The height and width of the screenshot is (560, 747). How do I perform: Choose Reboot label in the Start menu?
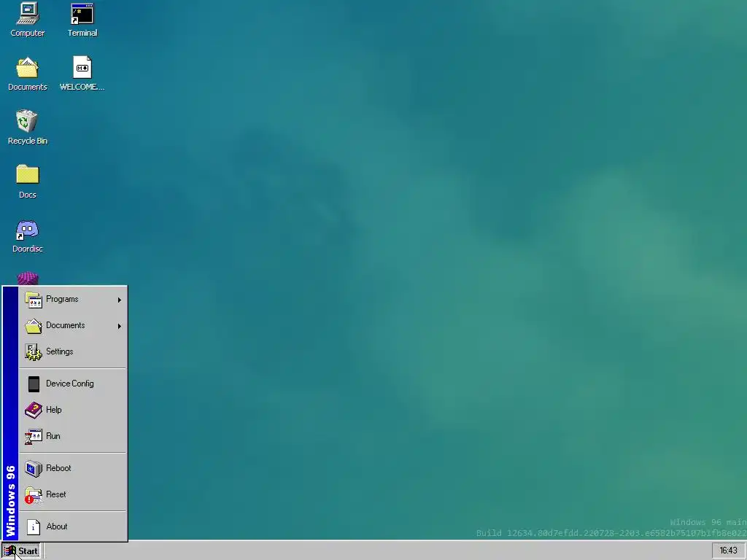(x=58, y=468)
